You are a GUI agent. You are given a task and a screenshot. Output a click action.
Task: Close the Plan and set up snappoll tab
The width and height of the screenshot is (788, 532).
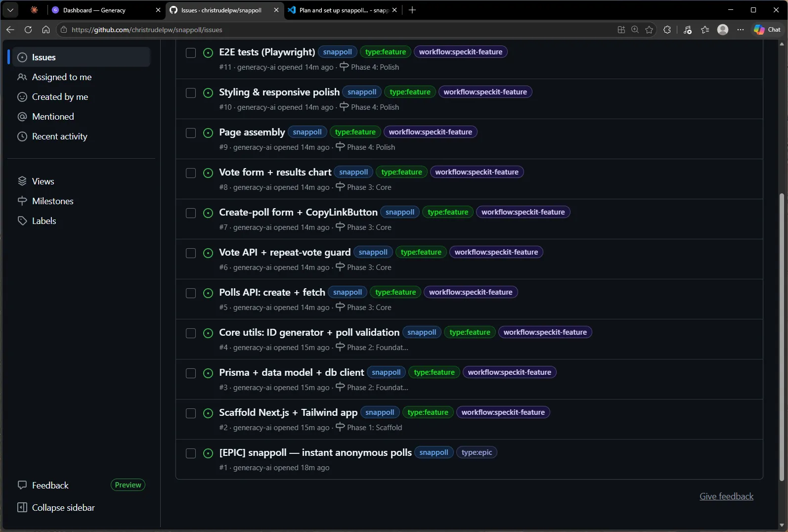click(394, 10)
